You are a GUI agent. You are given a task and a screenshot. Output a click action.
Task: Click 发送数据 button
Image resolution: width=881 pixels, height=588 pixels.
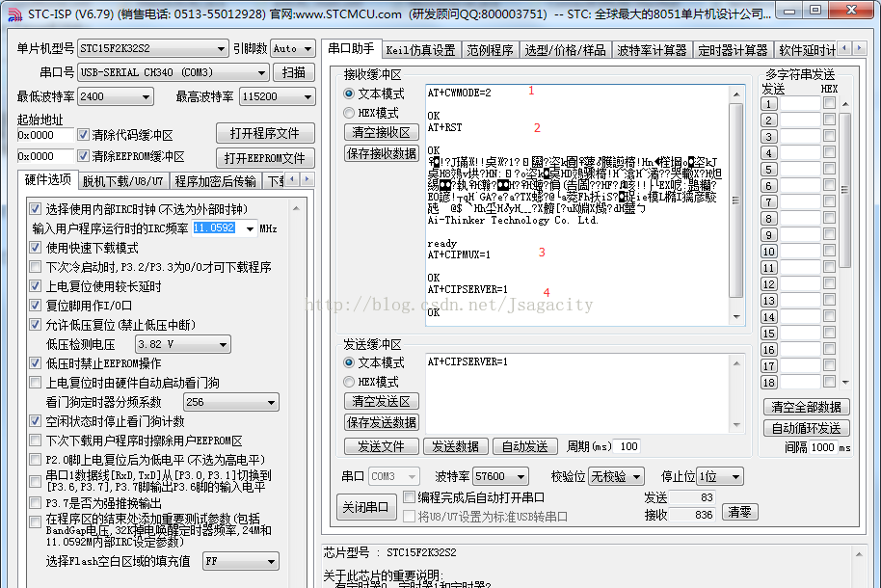pos(456,446)
